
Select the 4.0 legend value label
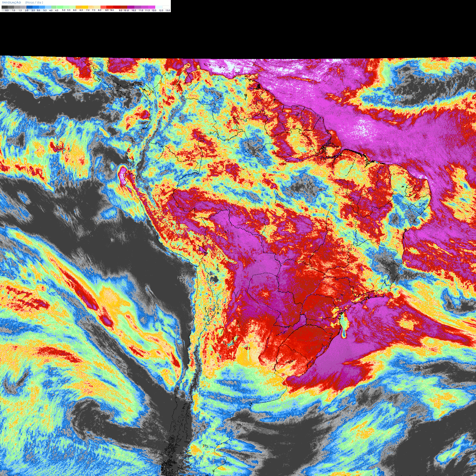tap(51, 10)
